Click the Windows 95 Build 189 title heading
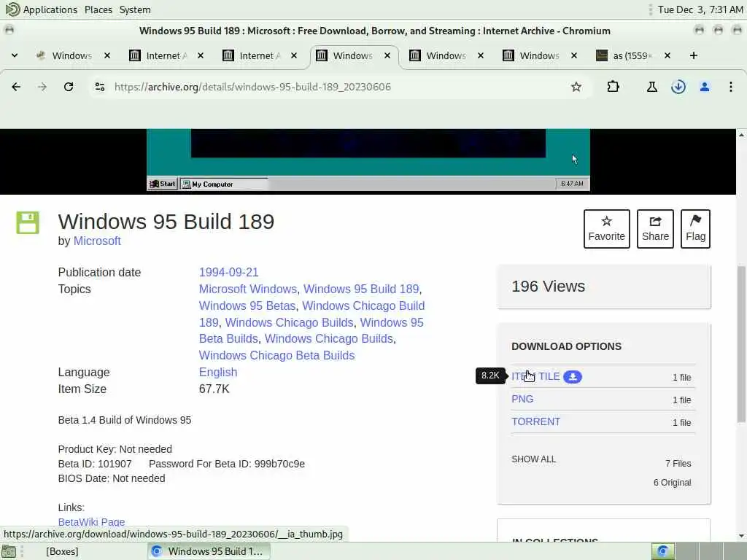The width and height of the screenshot is (747, 560). (x=166, y=222)
